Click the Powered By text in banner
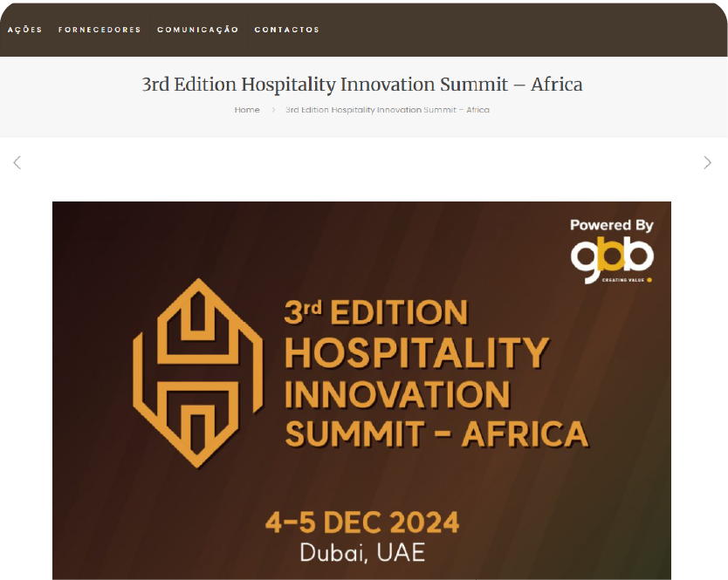Image resolution: width=728 pixels, height=580 pixels. coord(612,225)
